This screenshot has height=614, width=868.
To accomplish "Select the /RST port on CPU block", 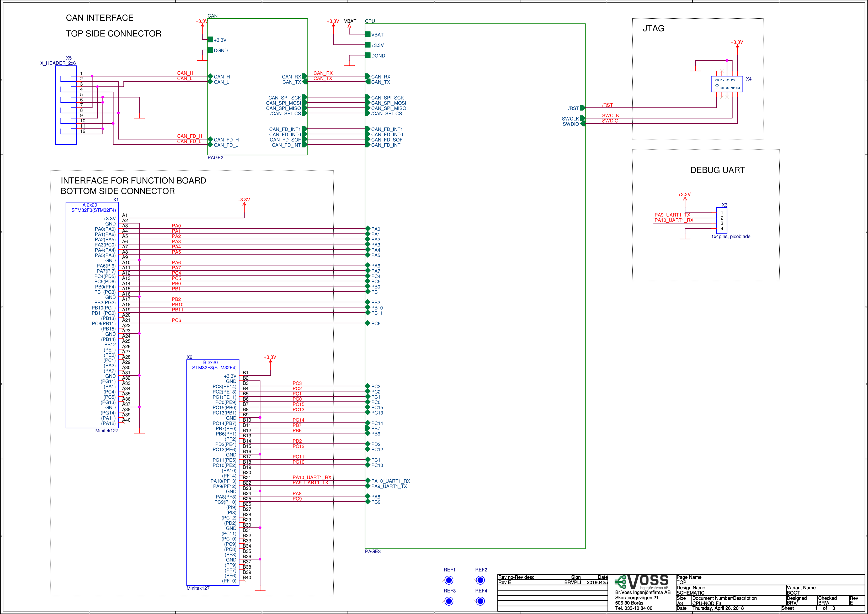I will click(583, 108).
